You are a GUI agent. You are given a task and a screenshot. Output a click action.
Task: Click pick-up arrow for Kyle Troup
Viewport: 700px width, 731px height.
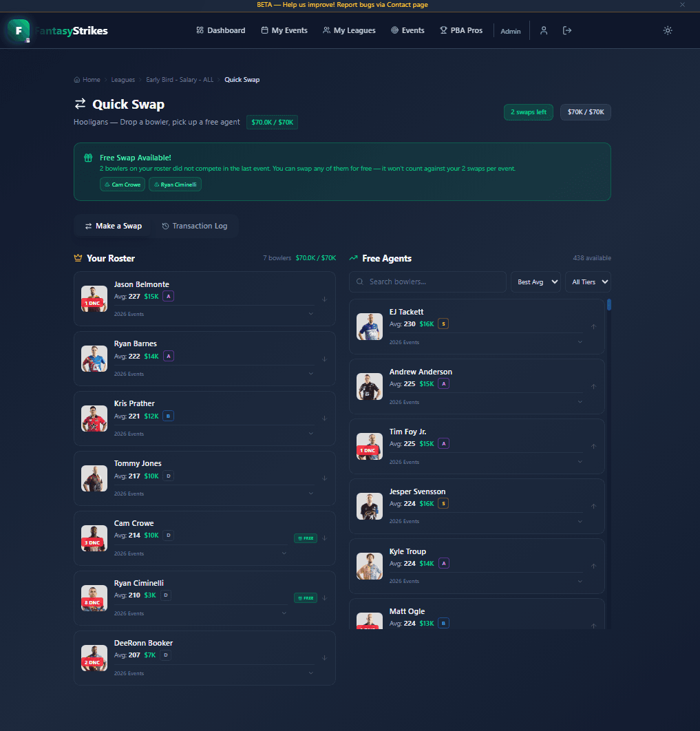tap(593, 566)
